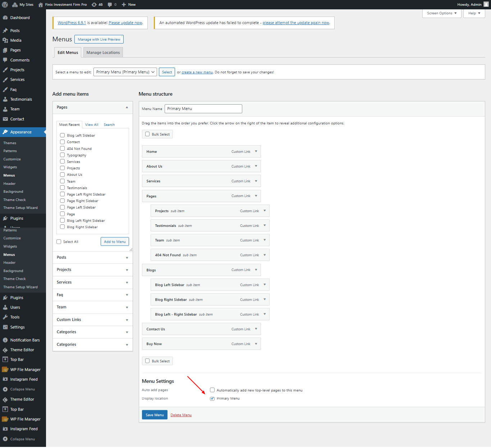Image resolution: width=491 pixels, height=448 pixels.
Task: Open the View All pages tab
Action: pyautogui.click(x=92, y=125)
